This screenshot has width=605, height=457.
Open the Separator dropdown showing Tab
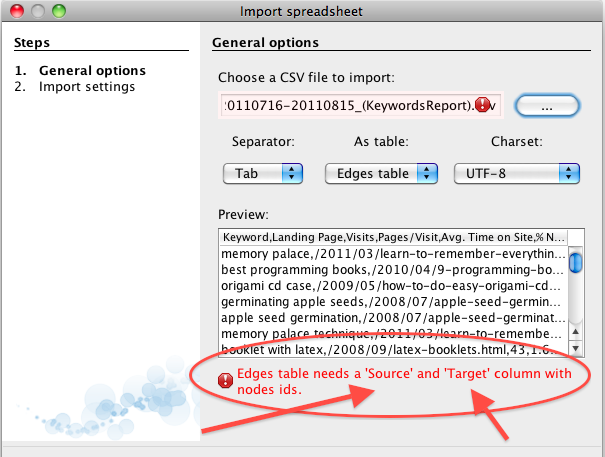(x=263, y=173)
